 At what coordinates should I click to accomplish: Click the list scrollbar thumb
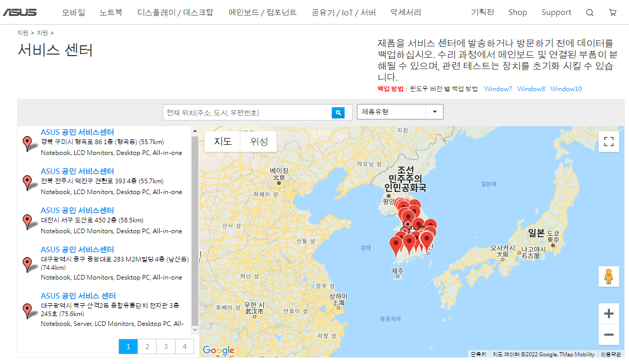point(195,231)
